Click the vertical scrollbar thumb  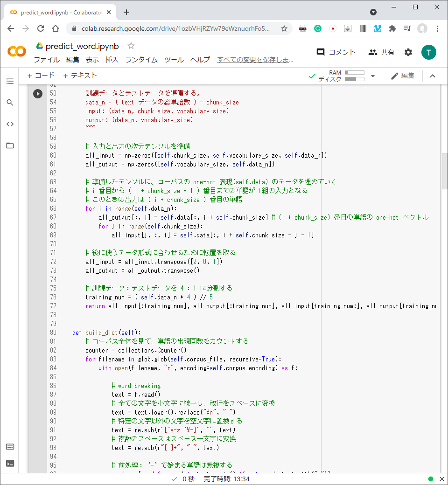[x=444, y=171]
